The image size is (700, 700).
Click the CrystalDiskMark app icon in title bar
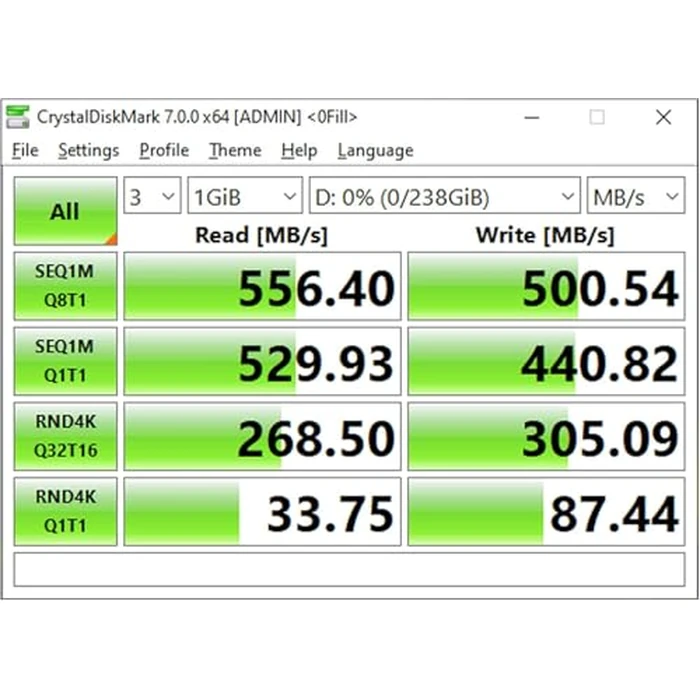coord(18,117)
